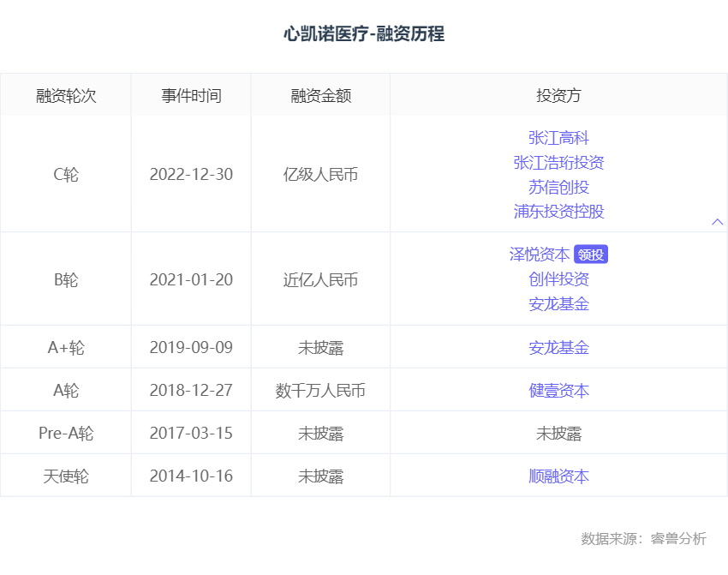Viewport: 728px width, 575px height.
Task: Select the date 2022-12-30
Action: click(191, 175)
